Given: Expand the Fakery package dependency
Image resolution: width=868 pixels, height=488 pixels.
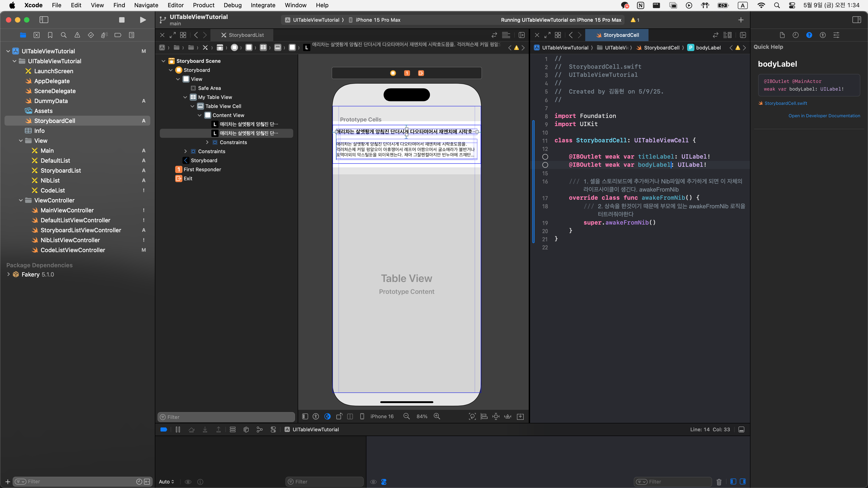Looking at the screenshot, I should tap(8, 274).
